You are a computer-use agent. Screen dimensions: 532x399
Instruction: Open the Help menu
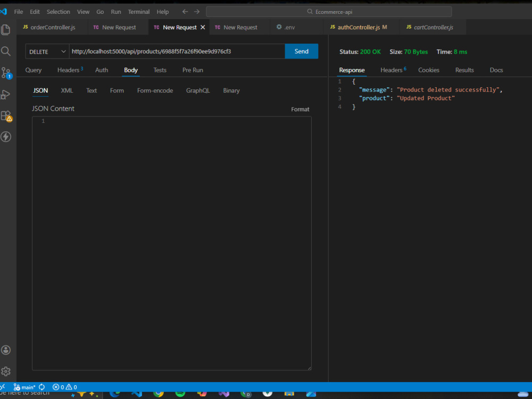point(162,12)
